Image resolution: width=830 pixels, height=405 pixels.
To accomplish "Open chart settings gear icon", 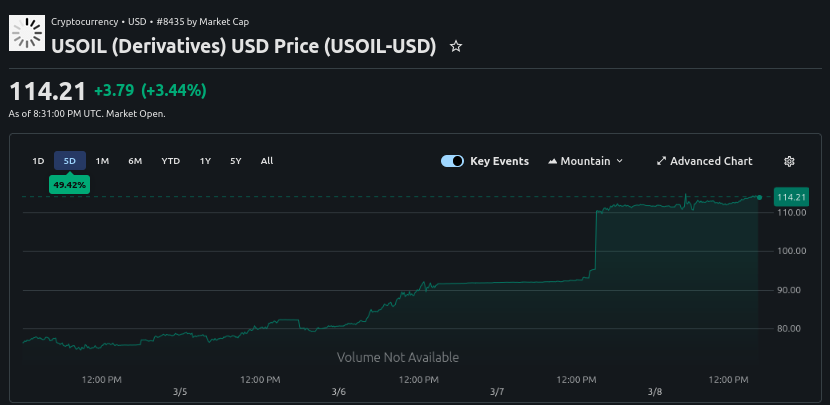I will [789, 161].
